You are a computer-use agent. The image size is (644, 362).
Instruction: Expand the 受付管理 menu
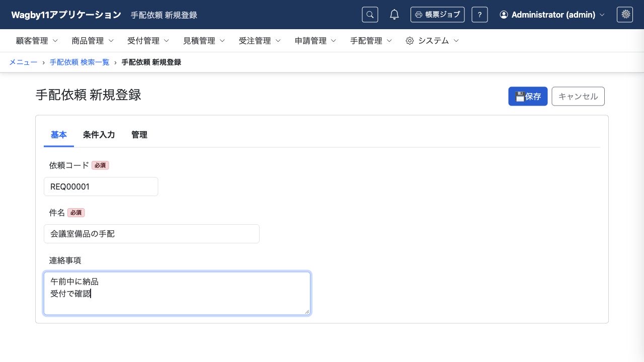click(x=148, y=41)
